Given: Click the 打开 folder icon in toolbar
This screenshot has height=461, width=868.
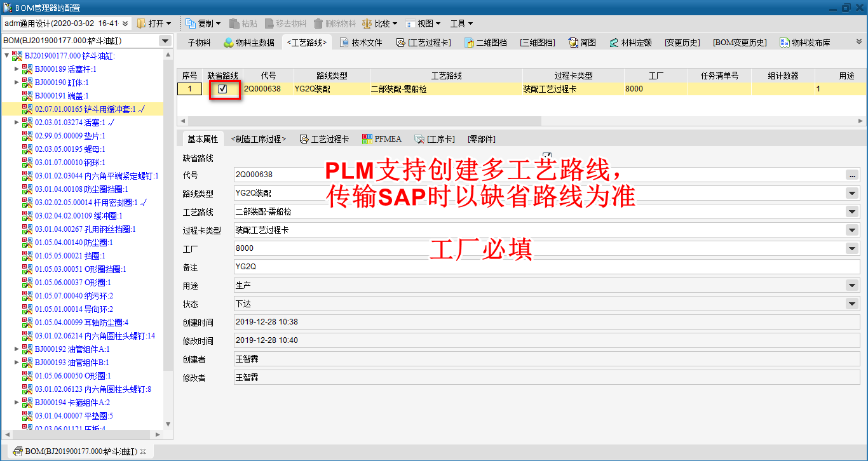Looking at the screenshot, I should click(x=141, y=23).
